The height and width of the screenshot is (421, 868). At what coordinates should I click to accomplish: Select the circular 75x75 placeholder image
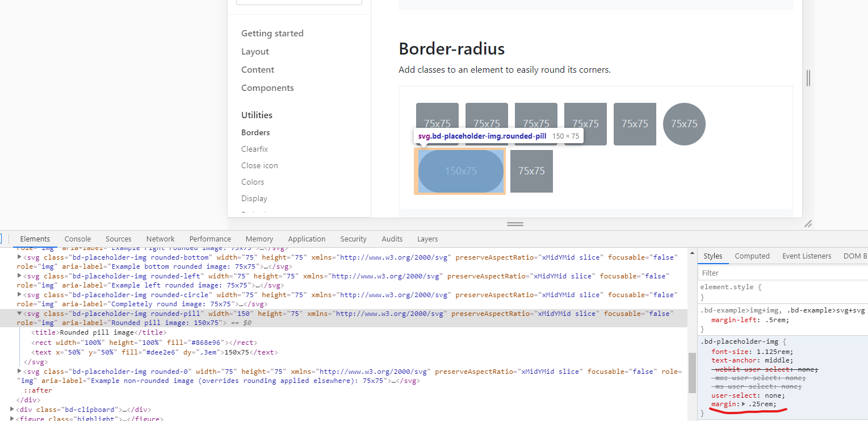(x=684, y=124)
